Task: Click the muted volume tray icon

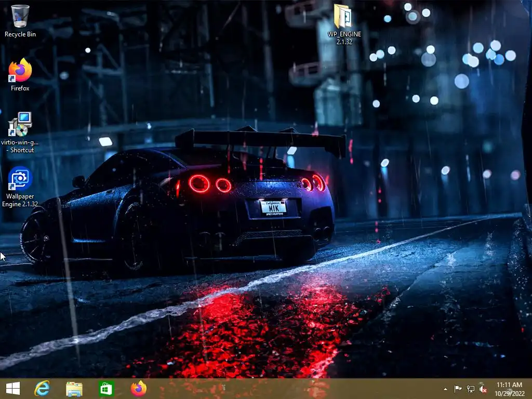Action: (x=483, y=389)
